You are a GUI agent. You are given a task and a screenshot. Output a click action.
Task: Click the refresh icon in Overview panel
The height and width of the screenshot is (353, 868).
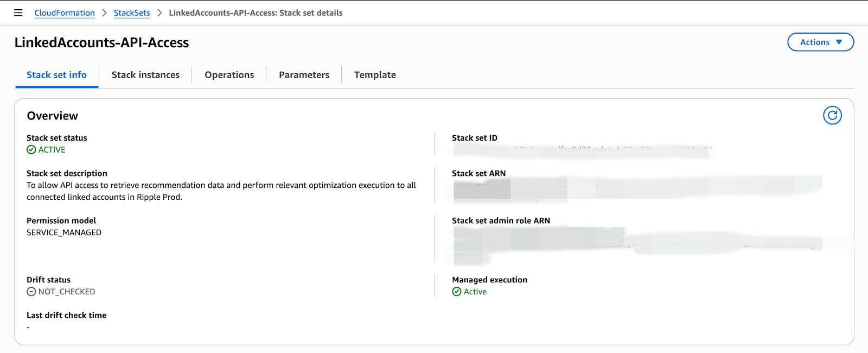click(832, 115)
